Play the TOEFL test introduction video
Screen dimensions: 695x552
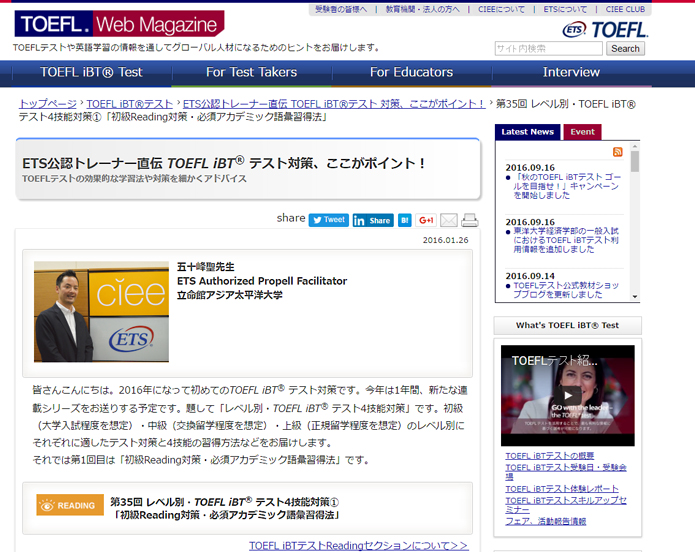pos(567,395)
